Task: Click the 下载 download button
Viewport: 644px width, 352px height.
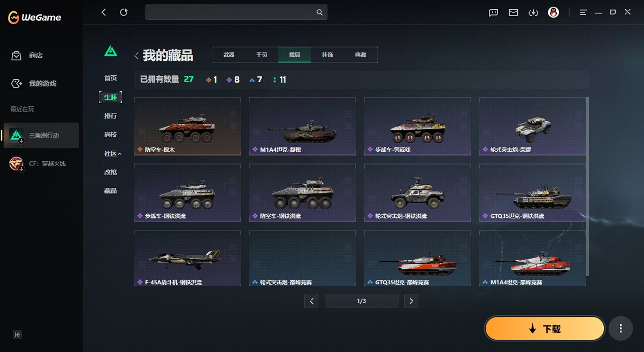Action: 544,328
